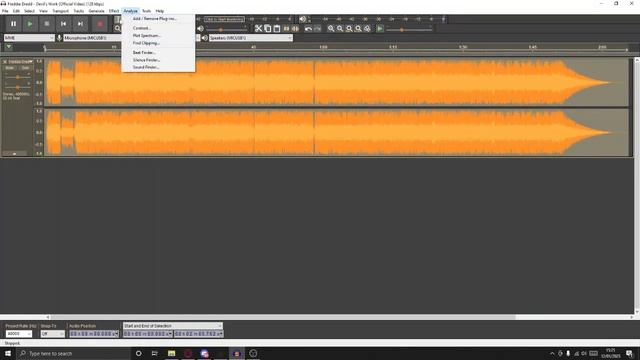Choose Contrast from Analyze menu

pos(158,28)
